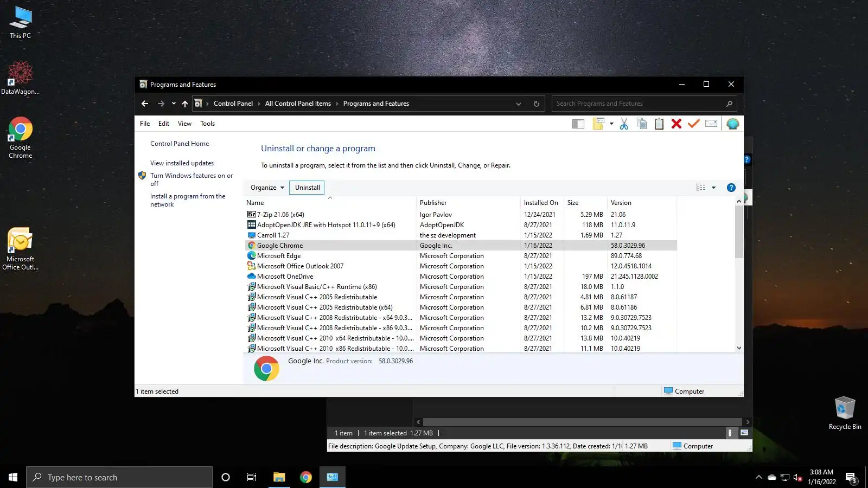Click the Cut scissors toolbar icon
This screenshot has height=488, width=868.
(x=624, y=124)
